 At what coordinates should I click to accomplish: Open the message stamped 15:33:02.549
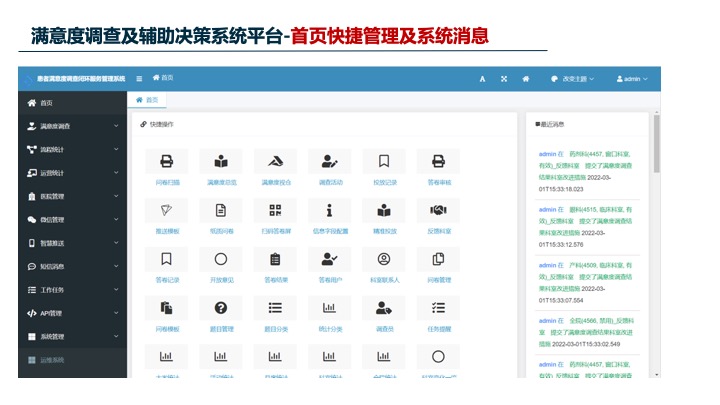[586, 332]
